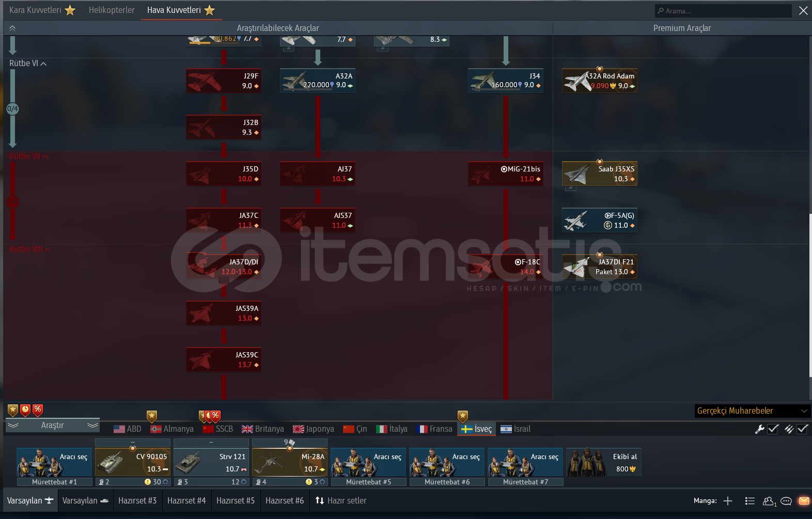Open the orange mail envelope icon
The image size is (812, 519).
click(x=804, y=500)
